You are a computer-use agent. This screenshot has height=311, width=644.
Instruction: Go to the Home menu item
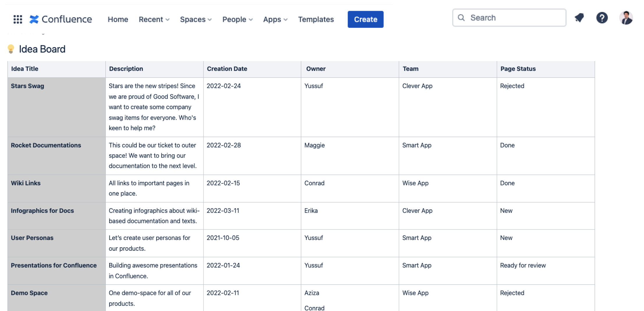[x=118, y=20]
